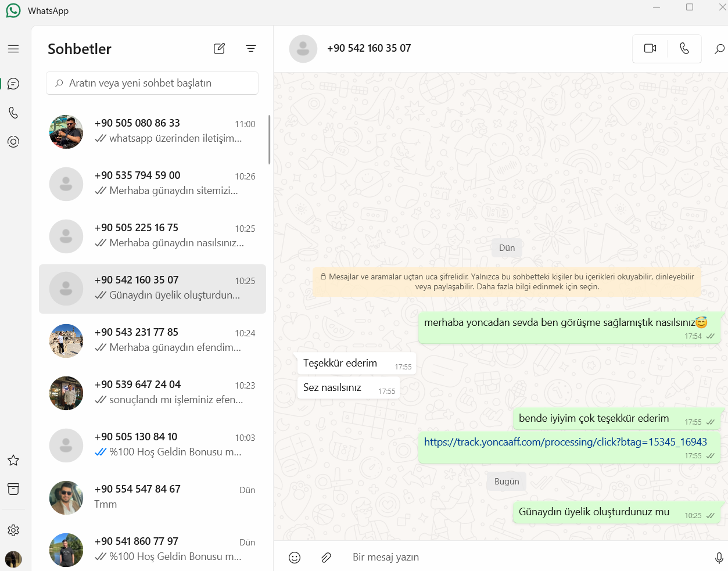The image size is (728, 571).
Task: View profile photo of +90 554 547 84 67
Action: tap(66, 498)
